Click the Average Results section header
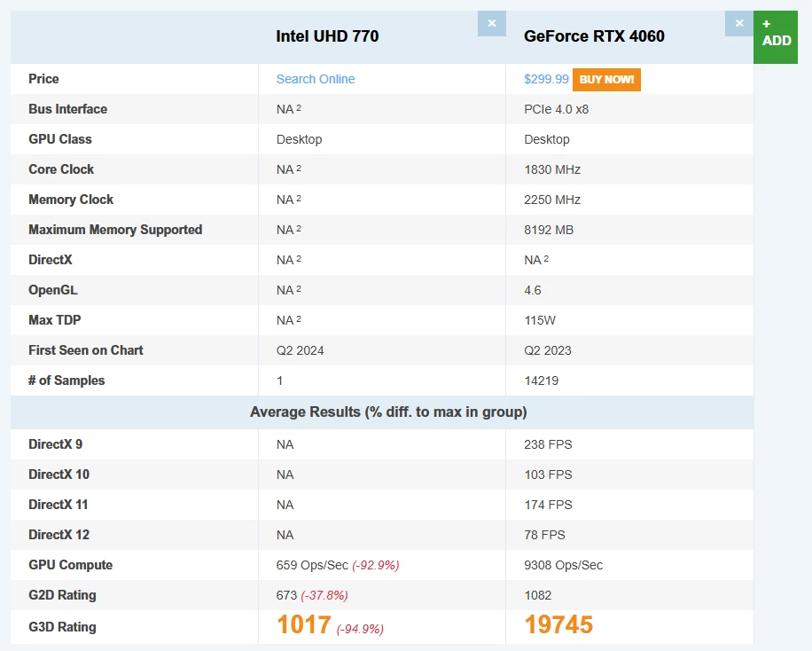812x651 pixels. point(388,412)
